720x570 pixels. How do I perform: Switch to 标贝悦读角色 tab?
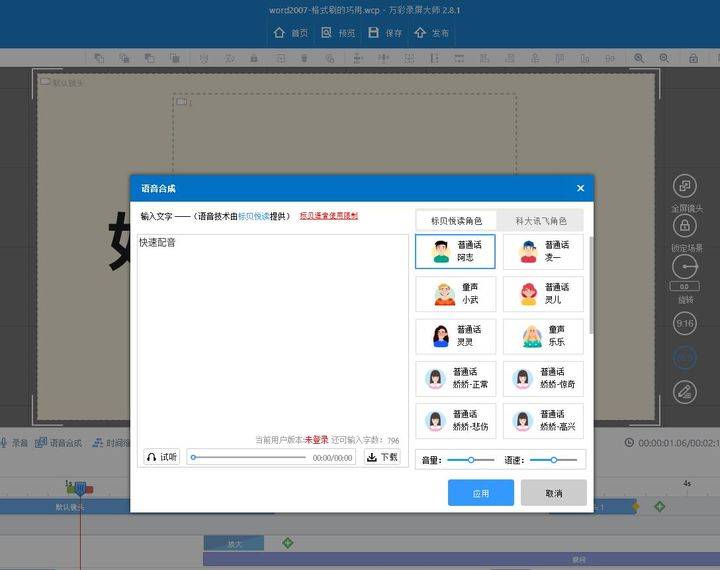(x=456, y=221)
